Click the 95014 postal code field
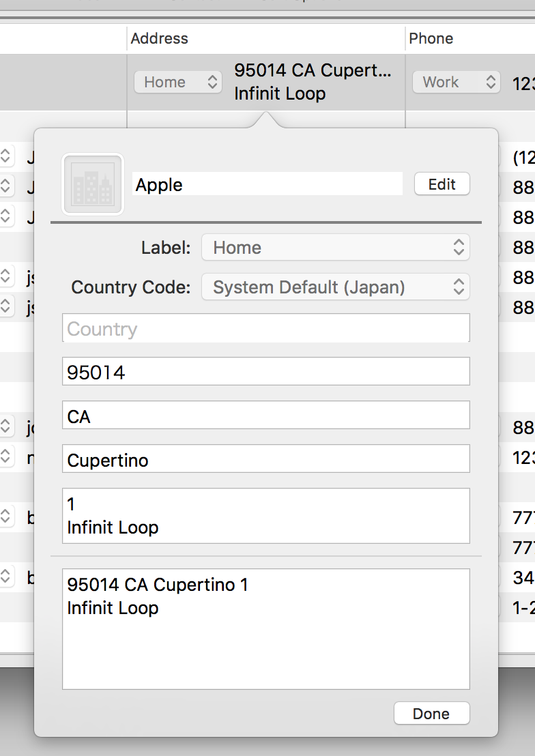535x756 pixels. click(x=266, y=372)
